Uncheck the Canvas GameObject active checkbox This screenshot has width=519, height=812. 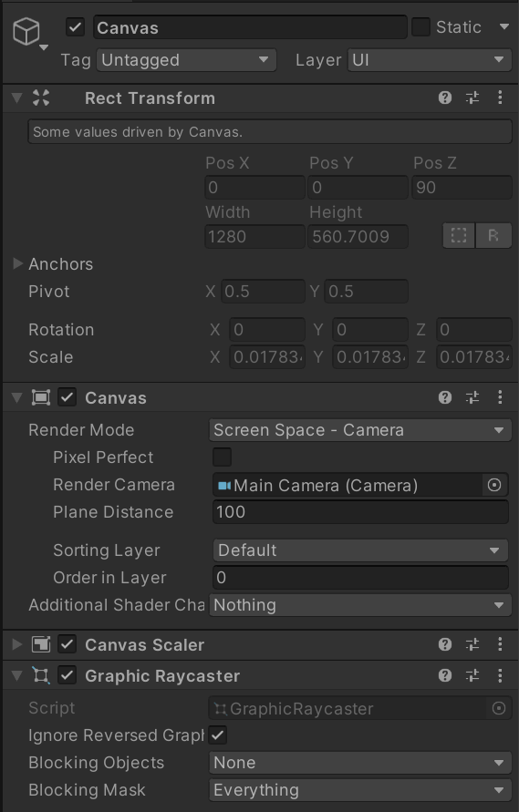click(75, 27)
